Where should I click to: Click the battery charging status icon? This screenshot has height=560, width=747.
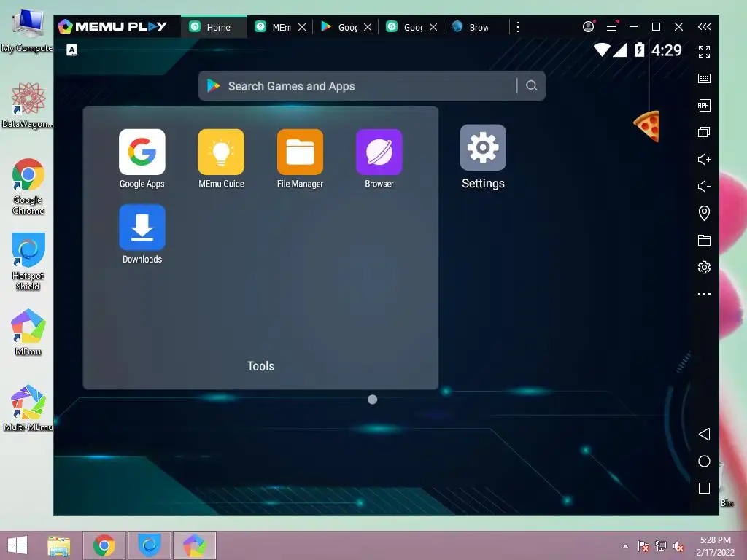click(x=639, y=50)
